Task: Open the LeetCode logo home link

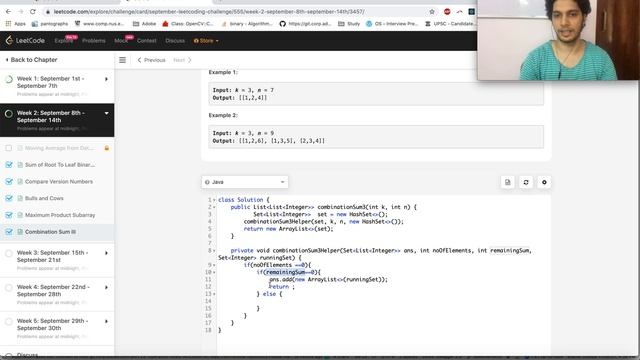Action: 25,40
